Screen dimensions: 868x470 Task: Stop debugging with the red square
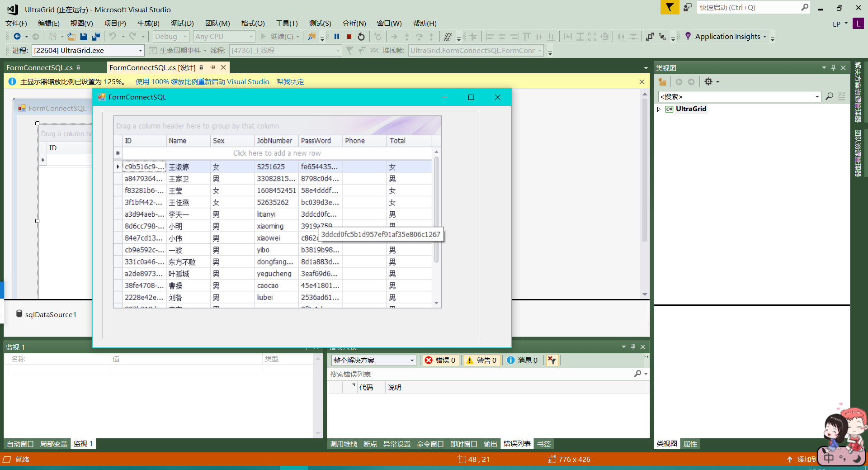[349, 37]
